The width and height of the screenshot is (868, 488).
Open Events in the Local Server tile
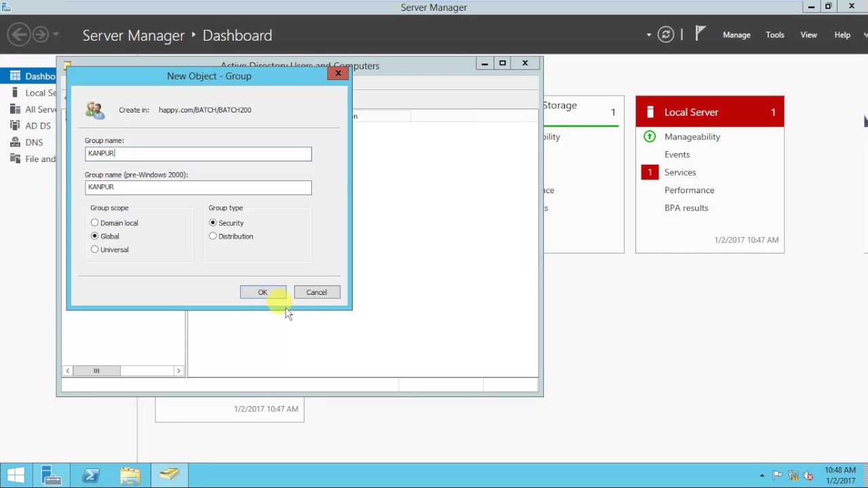pyautogui.click(x=677, y=155)
